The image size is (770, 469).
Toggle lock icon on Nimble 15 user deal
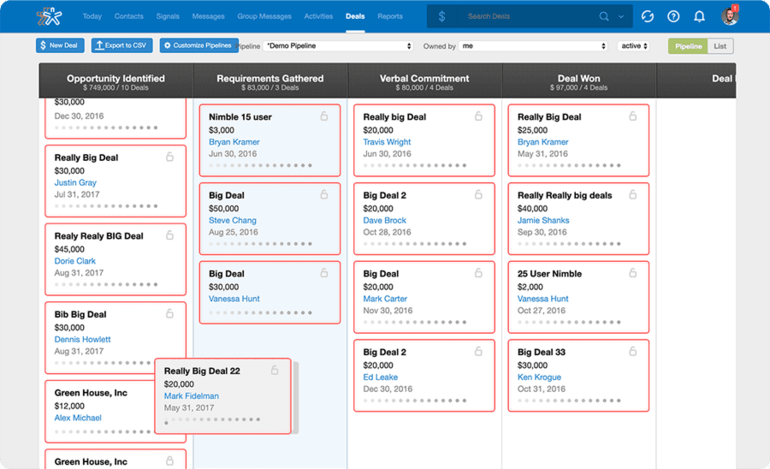(x=324, y=116)
